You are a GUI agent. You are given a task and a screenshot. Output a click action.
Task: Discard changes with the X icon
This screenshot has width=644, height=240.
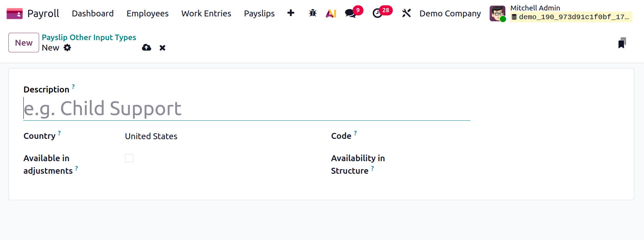(162, 48)
